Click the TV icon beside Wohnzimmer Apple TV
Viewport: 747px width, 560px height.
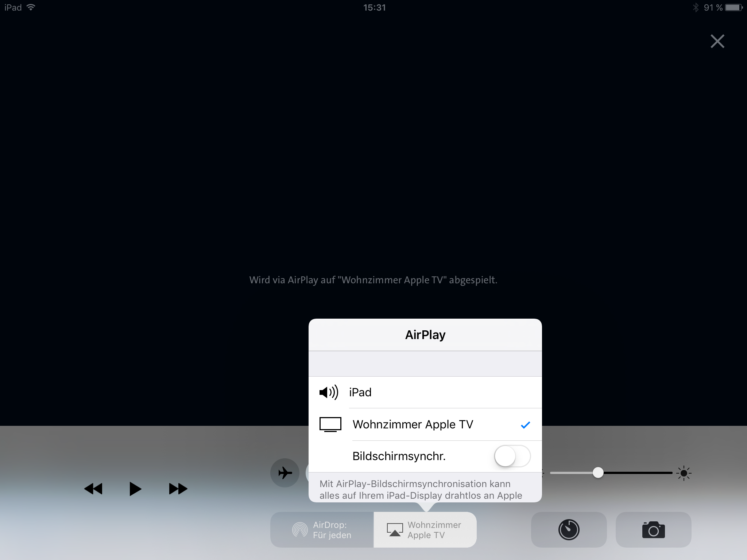click(330, 424)
